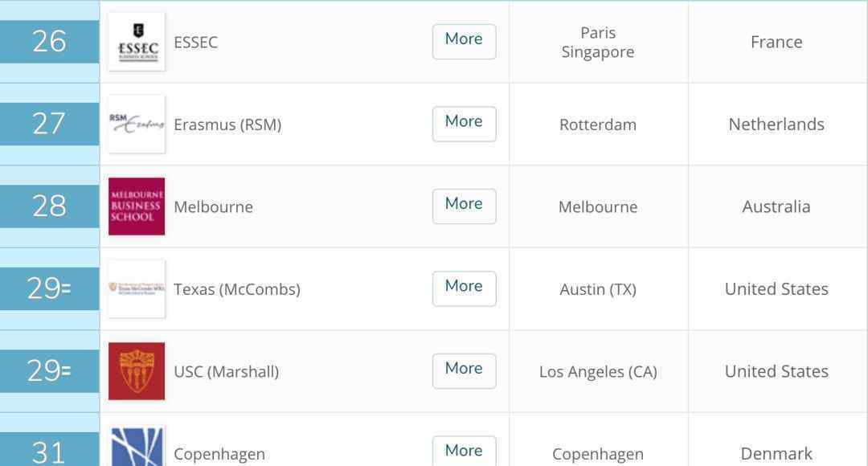Image resolution: width=868 pixels, height=466 pixels.
Task: Select the USC Marshall shield logo
Action: 137,371
